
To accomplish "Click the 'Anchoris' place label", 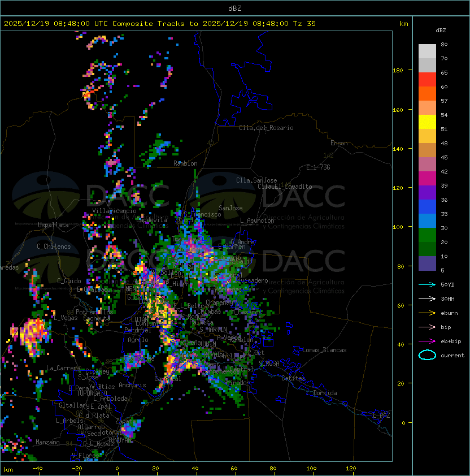I will point(132,385).
